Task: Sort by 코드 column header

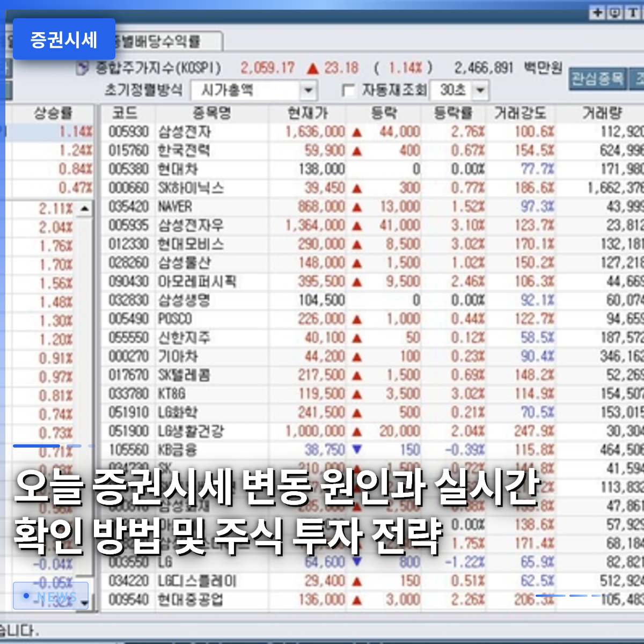Action: pyautogui.click(x=126, y=113)
